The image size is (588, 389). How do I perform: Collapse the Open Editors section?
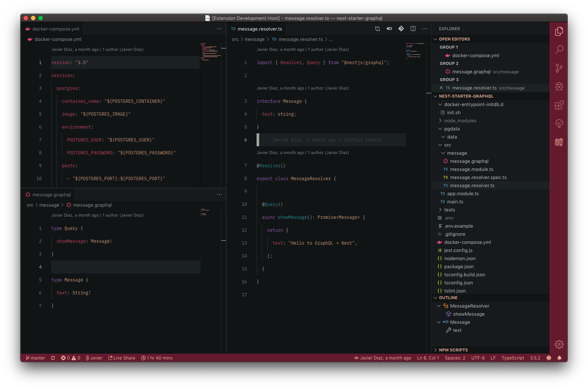[491, 39]
